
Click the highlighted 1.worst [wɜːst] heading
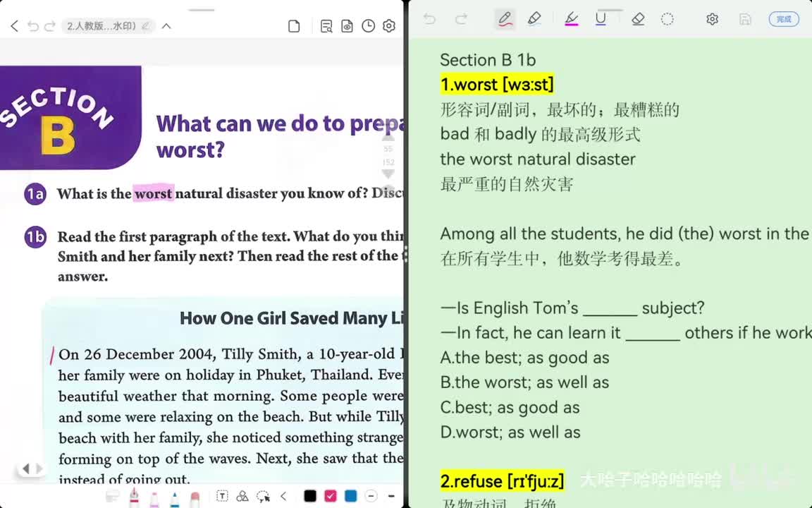click(497, 84)
